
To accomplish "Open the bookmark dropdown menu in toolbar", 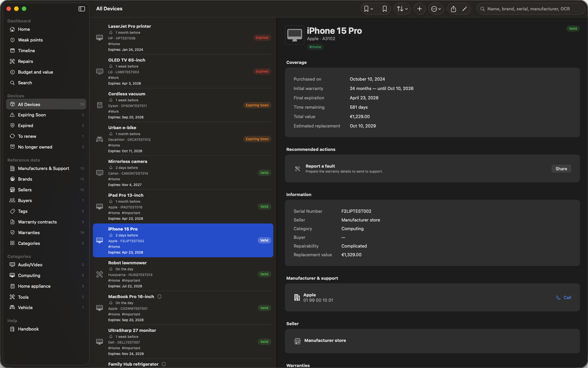I will coord(369,9).
